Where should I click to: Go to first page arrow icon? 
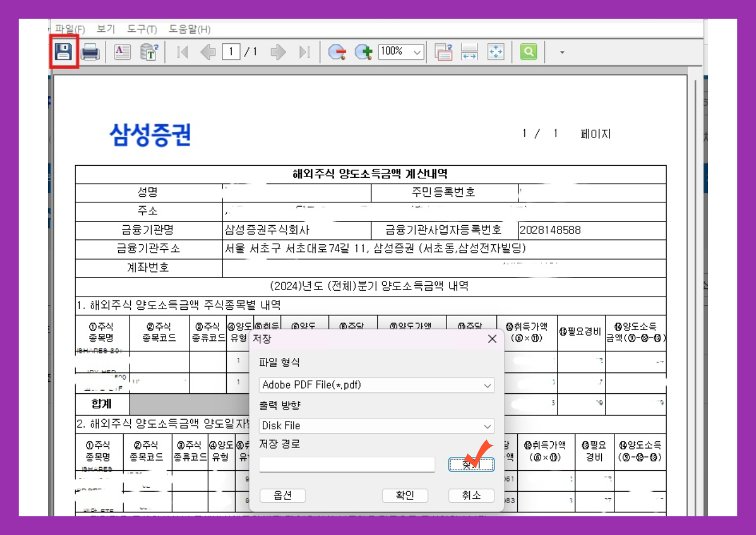(x=183, y=52)
